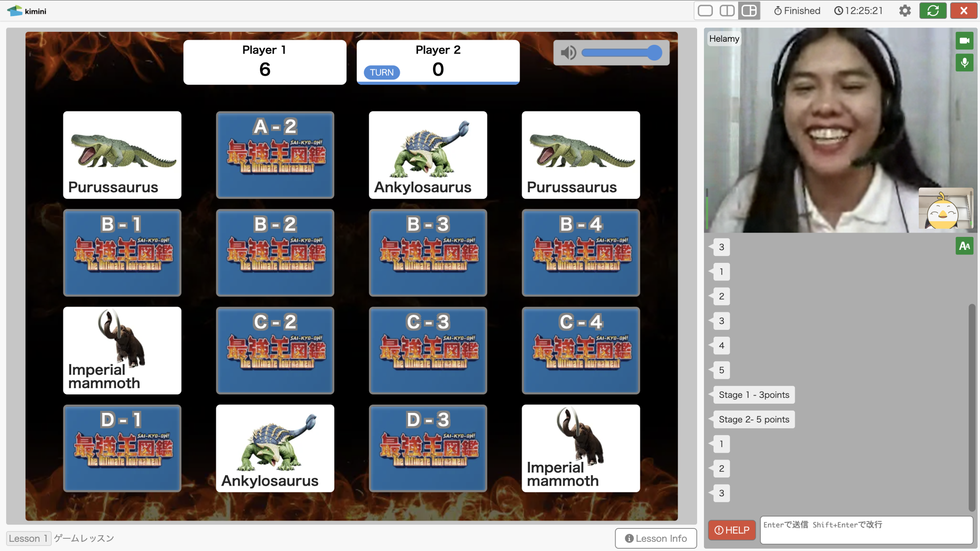This screenshot has width=980, height=551.
Task: Click the "Stage 2- 5 points" chat message
Action: pyautogui.click(x=754, y=419)
